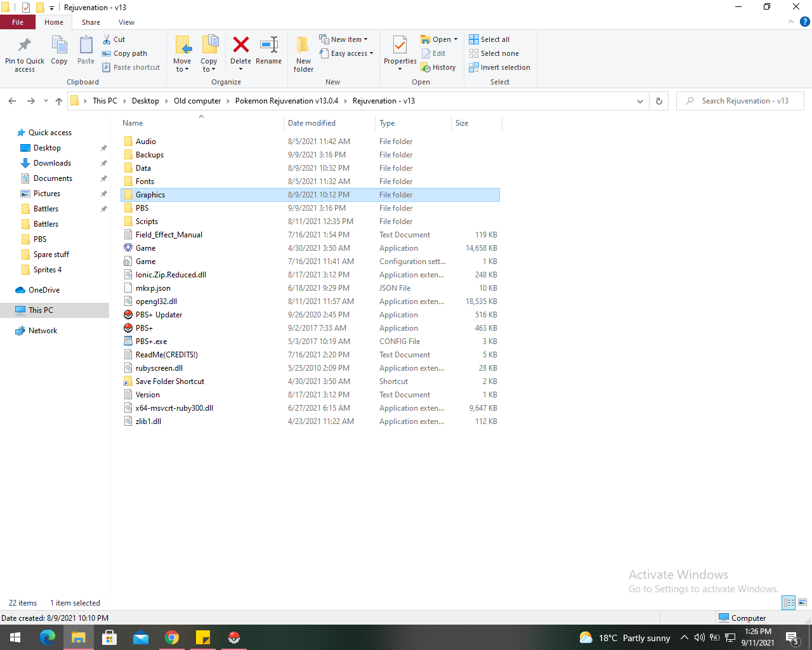Select the Game application file
The width and height of the screenshot is (812, 650).
[145, 248]
